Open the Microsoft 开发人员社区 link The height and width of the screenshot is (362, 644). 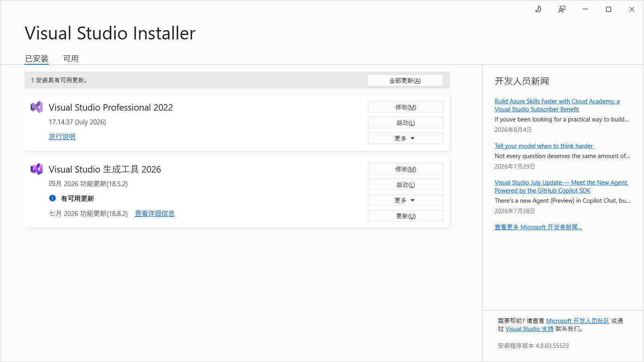pos(578,321)
